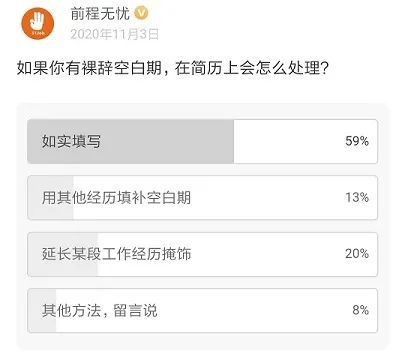Click the 13% result percentage
Image resolution: width=405 pixels, height=363 pixels.
pos(357,197)
